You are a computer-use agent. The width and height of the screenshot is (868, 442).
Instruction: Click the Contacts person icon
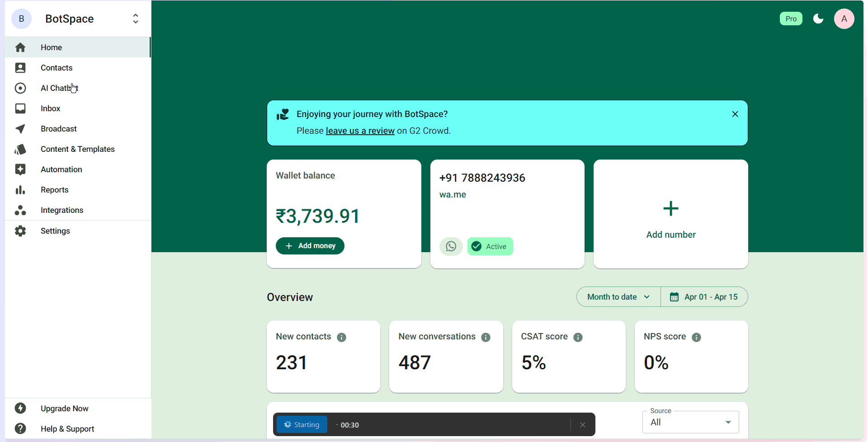coord(20,68)
